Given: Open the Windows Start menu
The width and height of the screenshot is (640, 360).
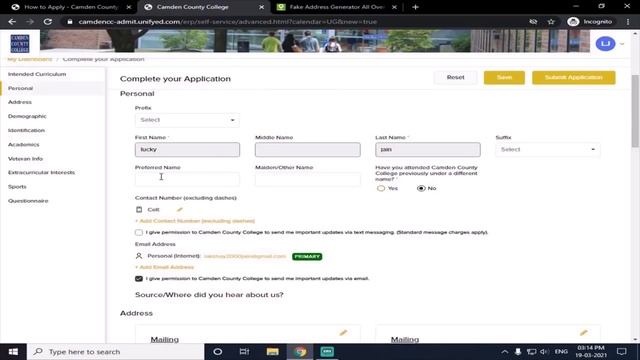Looking at the screenshot, I should click(13, 351).
